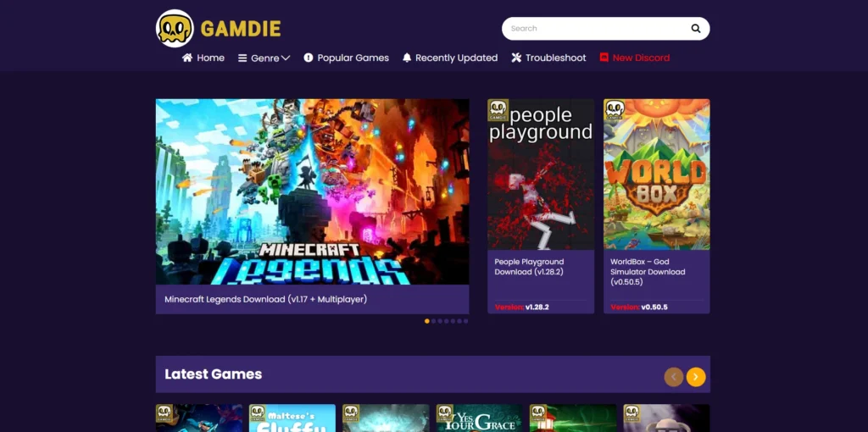Click the Gamdie skull logo

click(x=175, y=28)
